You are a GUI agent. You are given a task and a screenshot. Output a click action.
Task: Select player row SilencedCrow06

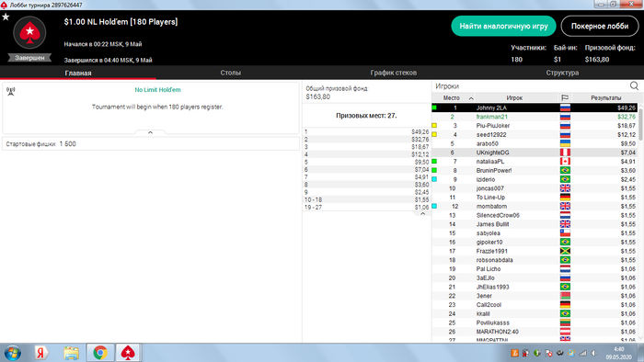click(x=535, y=215)
